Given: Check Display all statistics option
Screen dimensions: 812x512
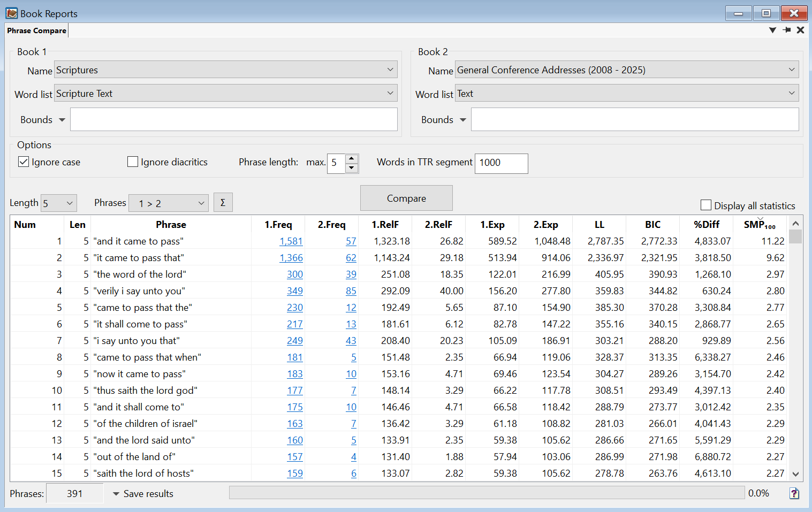Looking at the screenshot, I should [706, 205].
